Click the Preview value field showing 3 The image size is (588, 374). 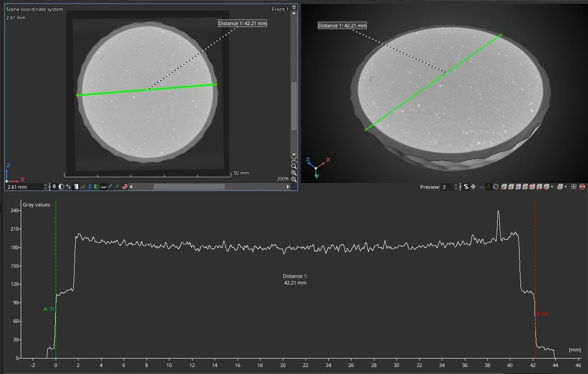[x=447, y=187]
